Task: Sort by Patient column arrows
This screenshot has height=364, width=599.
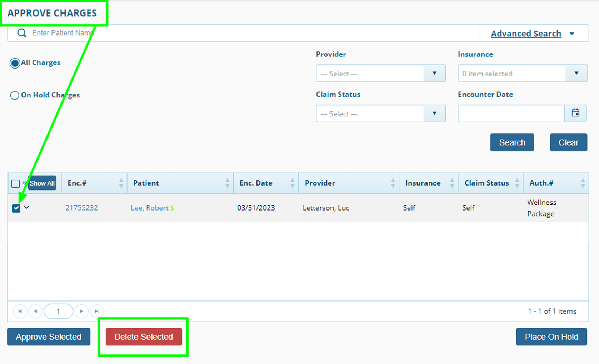Action: coord(228,183)
